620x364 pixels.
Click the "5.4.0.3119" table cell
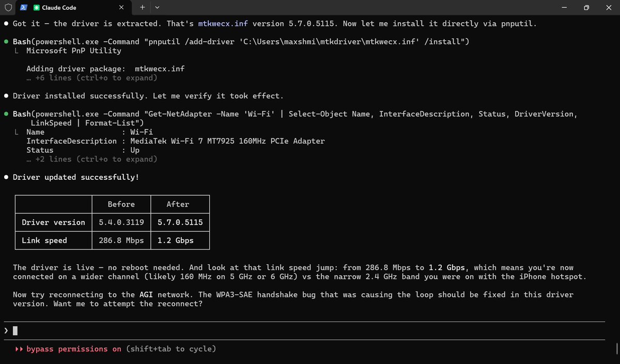[x=121, y=223]
